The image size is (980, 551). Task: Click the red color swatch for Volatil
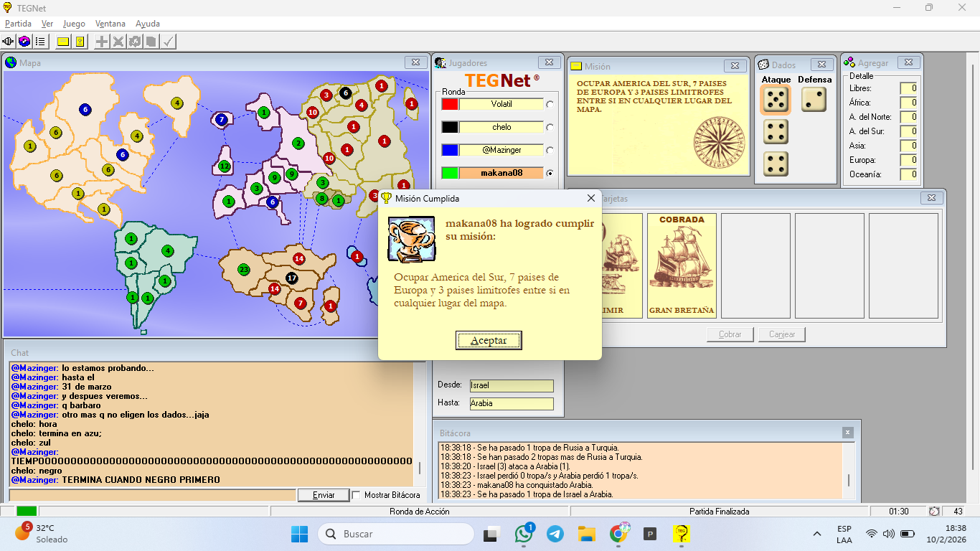(450, 104)
